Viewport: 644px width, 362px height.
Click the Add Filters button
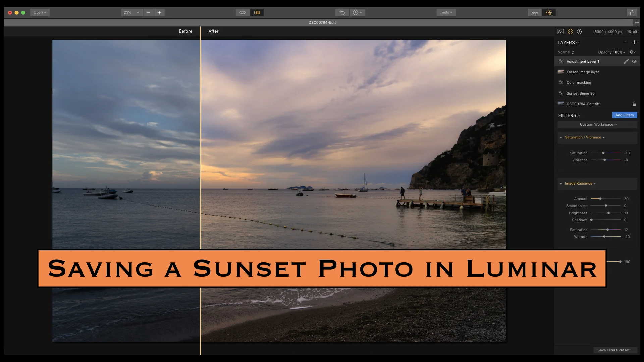(x=624, y=115)
